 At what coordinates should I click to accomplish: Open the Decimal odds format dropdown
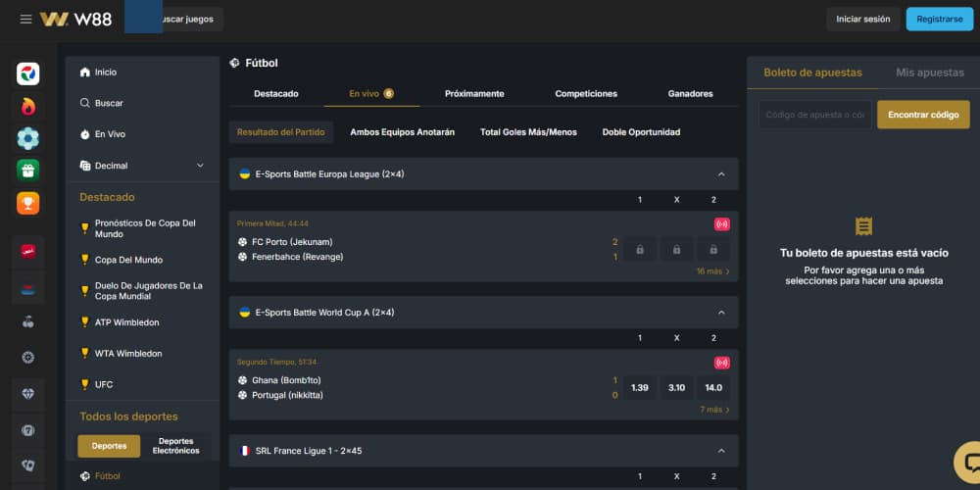click(142, 166)
